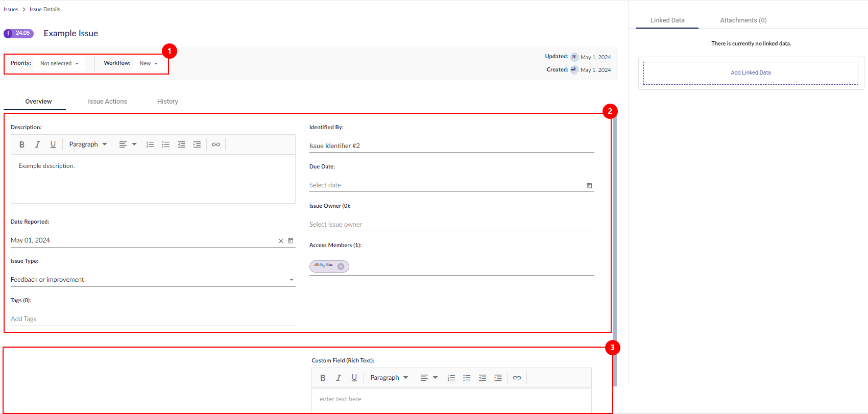Click the Add Tags input field
The height and width of the screenshot is (414, 868).
click(x=153, y=319)
